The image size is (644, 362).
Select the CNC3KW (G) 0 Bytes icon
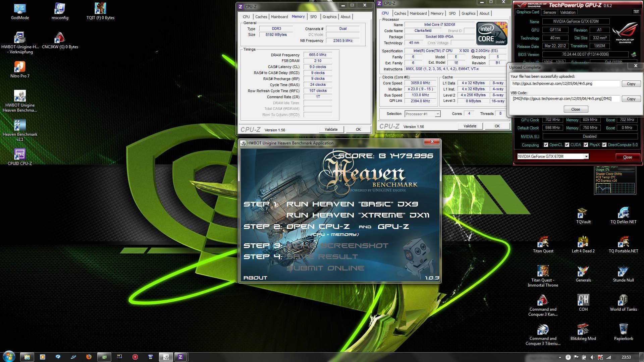point(60,41)
